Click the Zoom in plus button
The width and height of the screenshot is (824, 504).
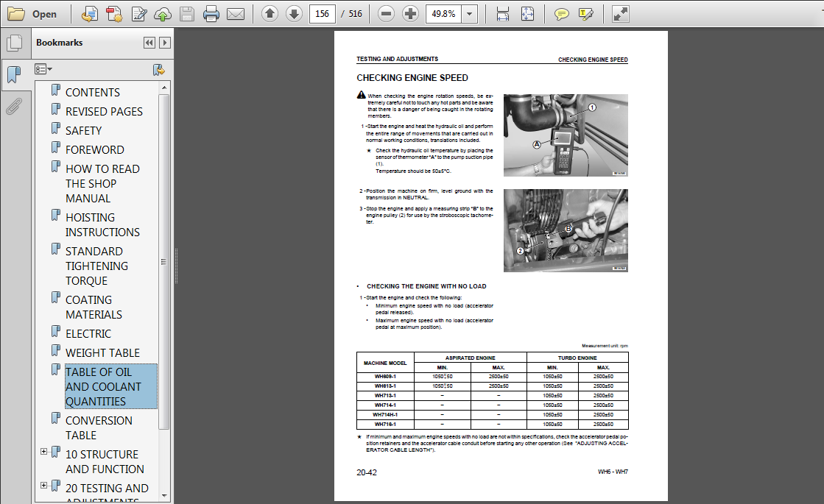410,14
